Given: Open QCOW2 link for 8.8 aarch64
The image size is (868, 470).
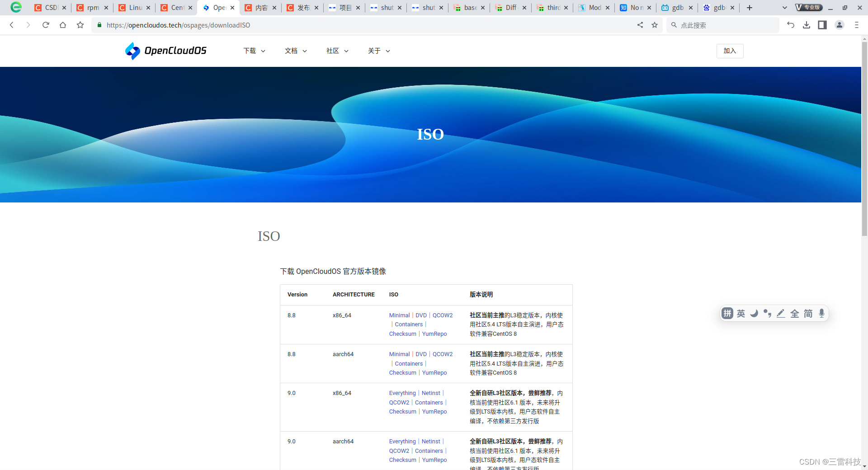Looking at the screenshot, I should click(x=443, y=354).
